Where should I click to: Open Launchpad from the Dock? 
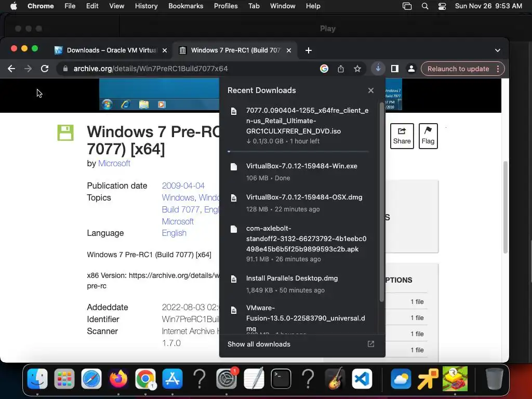pyautogui.click(x=64, y=379)
